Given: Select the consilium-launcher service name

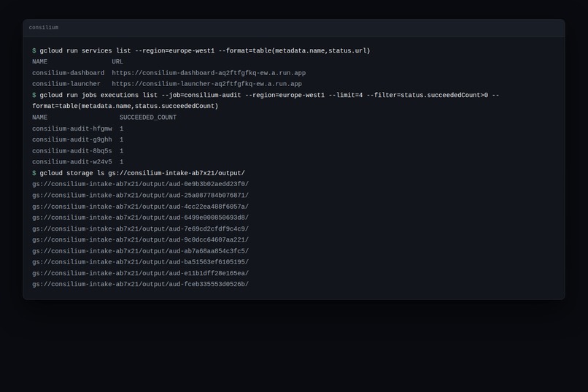Looking at the screenshot, I should 66,84.
